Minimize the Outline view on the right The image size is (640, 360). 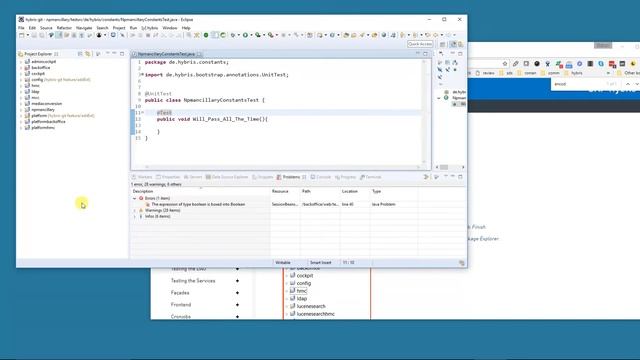453,53
